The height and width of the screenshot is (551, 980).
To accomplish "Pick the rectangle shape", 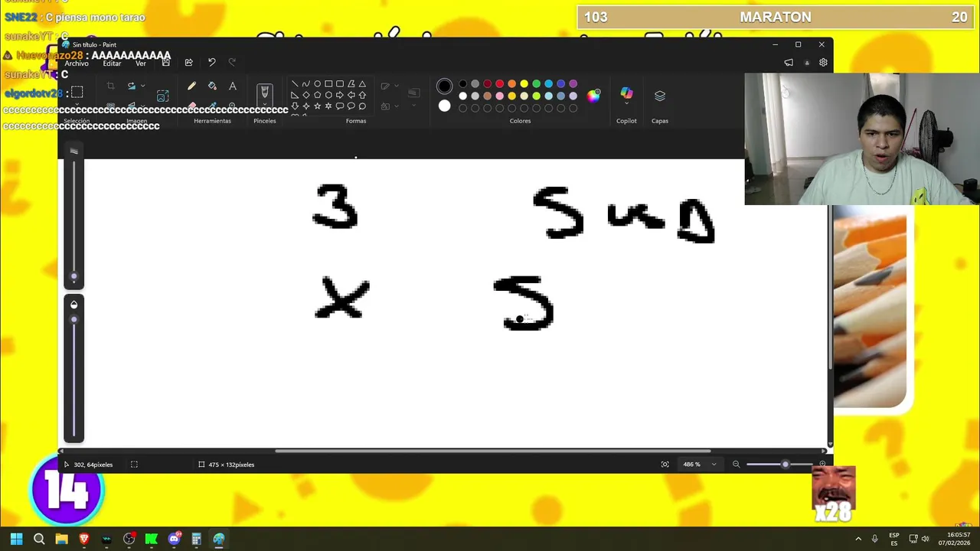I will click(x=328, y=84).
